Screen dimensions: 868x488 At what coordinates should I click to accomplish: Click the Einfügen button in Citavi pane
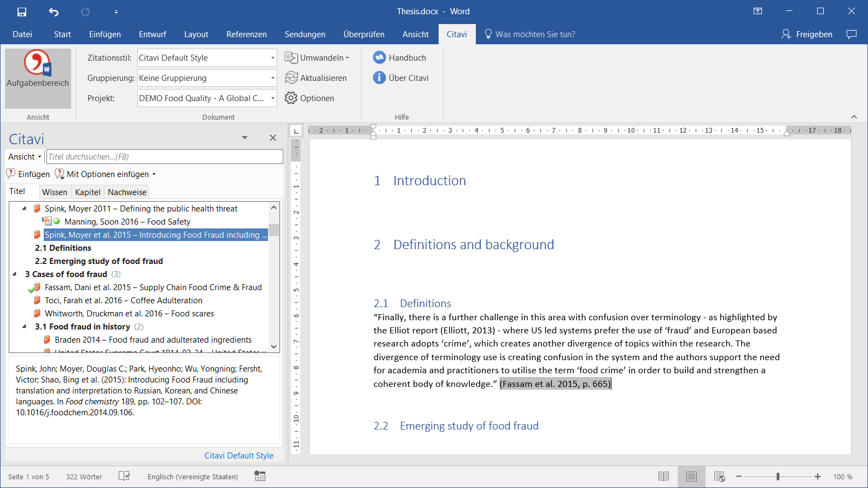click(28, 174)
